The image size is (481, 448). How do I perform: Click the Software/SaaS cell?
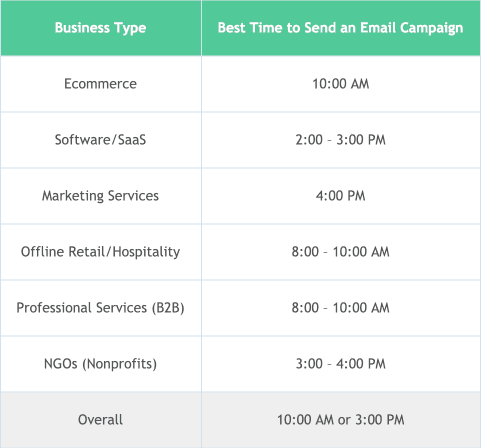pos(101,140)
